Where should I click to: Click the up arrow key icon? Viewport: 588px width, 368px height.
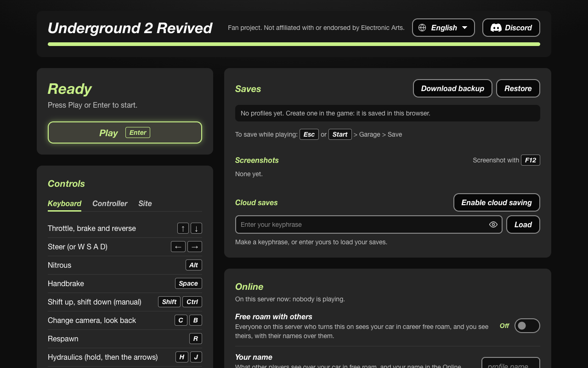tap(183, 228)
